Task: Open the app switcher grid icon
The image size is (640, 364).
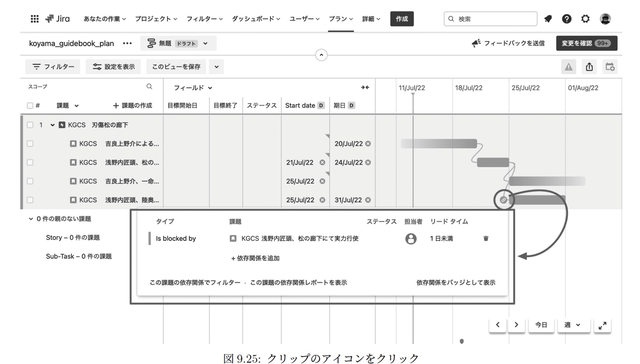Action: tap(35, 19)
